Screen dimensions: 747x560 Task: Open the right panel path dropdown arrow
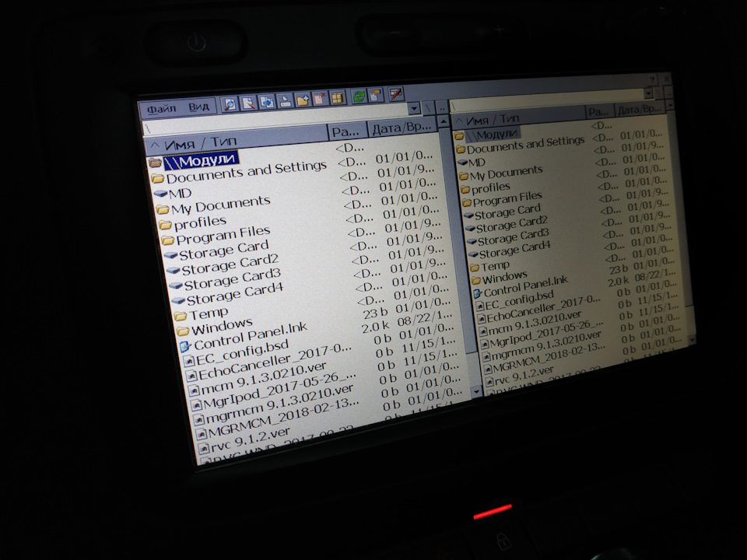pyautogui.click(x=648, y=93)
